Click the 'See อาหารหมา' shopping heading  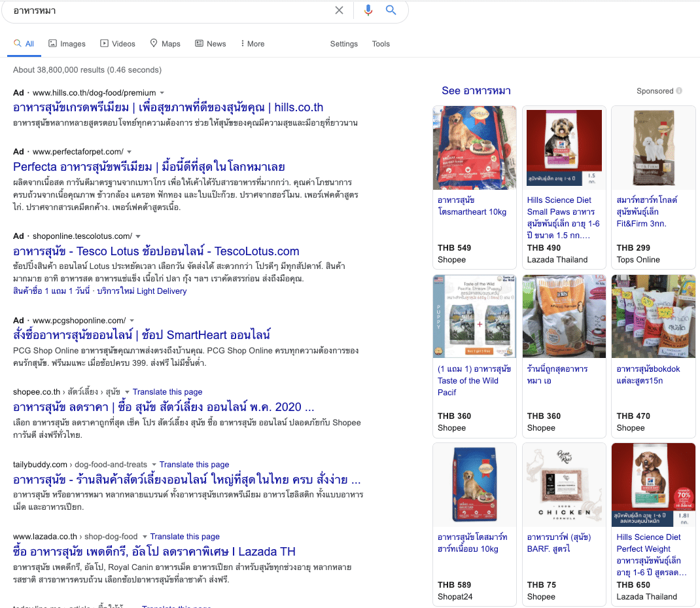[476, 91]
